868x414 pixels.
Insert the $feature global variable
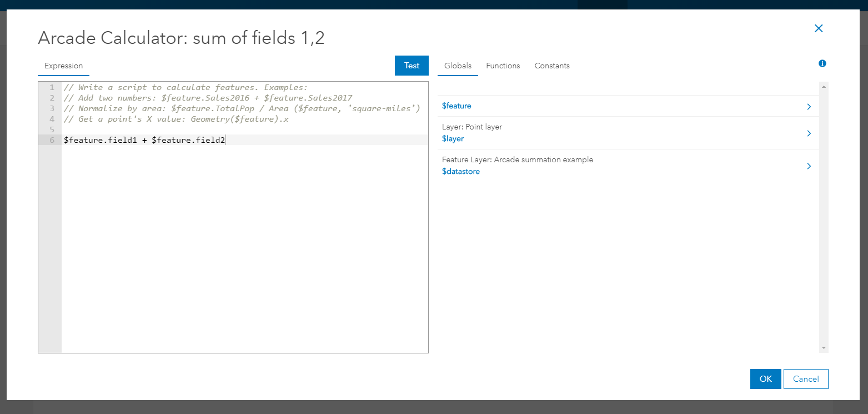tap(456, 106)
